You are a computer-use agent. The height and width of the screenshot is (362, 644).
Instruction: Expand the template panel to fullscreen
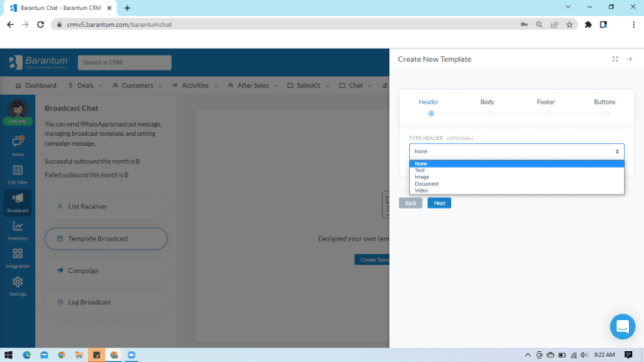click(x=615, y=59)
